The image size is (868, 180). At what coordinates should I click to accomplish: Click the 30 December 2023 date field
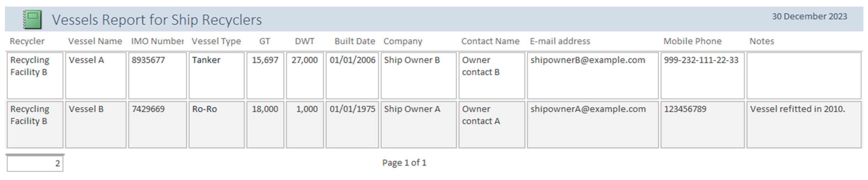(809, 17)
